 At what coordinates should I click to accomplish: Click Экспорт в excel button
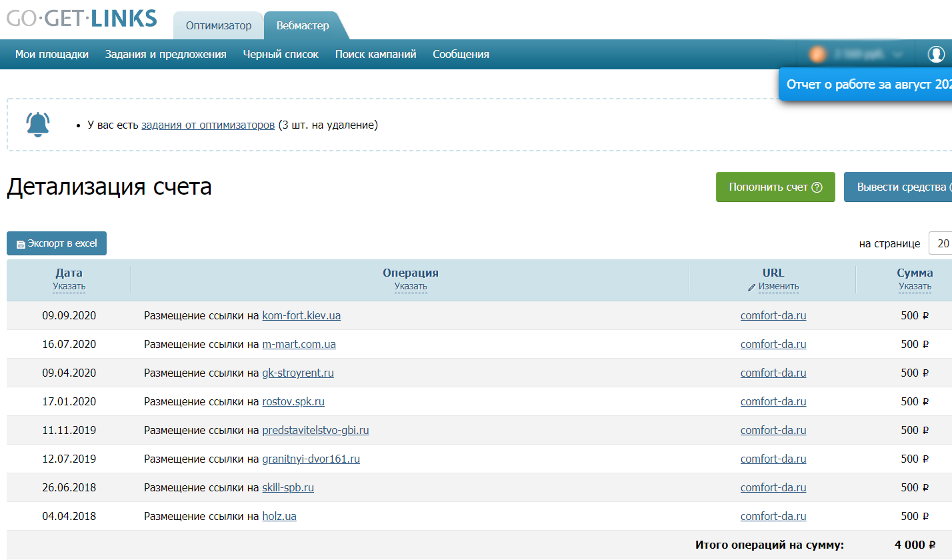point(57,243)
